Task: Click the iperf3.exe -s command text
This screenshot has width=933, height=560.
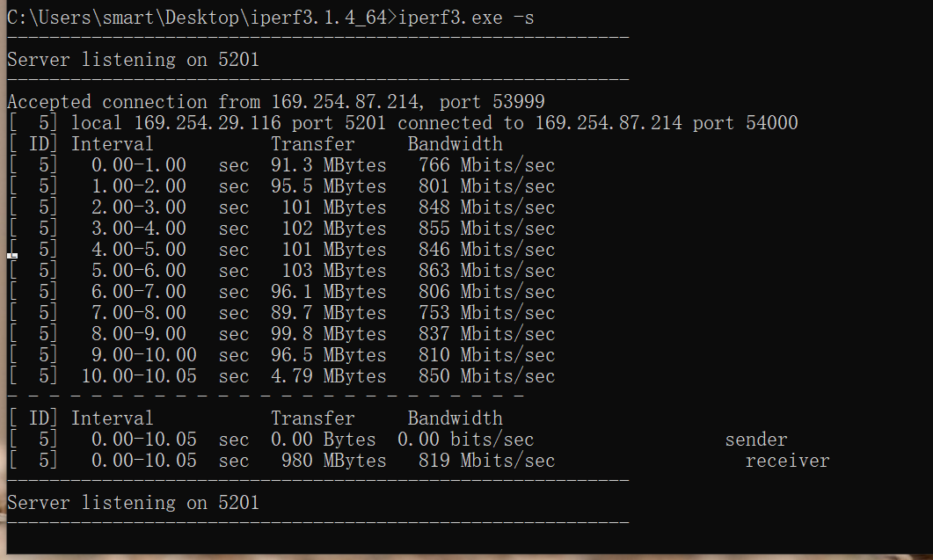Action: pyautogui.click(x=466, y=18)
